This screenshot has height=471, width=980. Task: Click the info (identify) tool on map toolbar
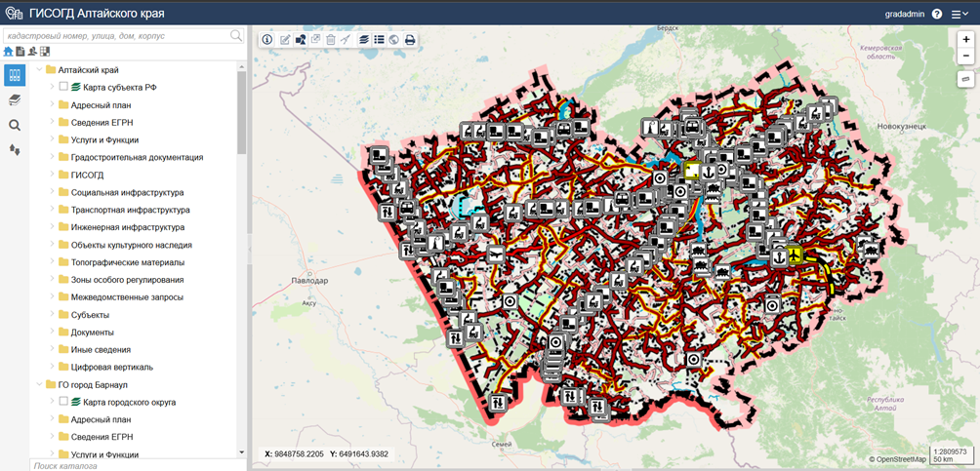coord(267,39)
